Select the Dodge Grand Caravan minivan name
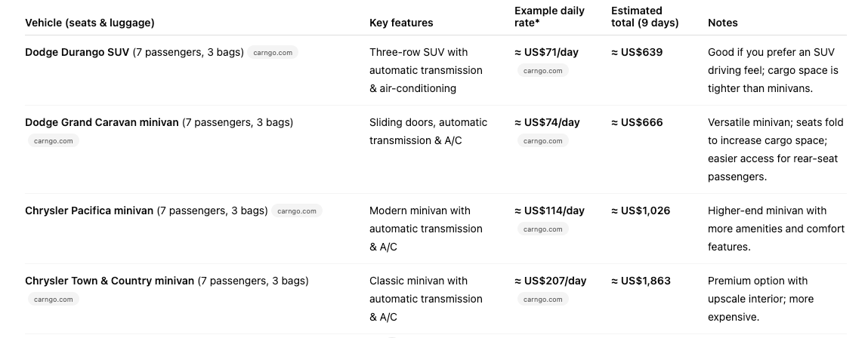The width and height of the screenshot is (868, 338). pos(102,122)
